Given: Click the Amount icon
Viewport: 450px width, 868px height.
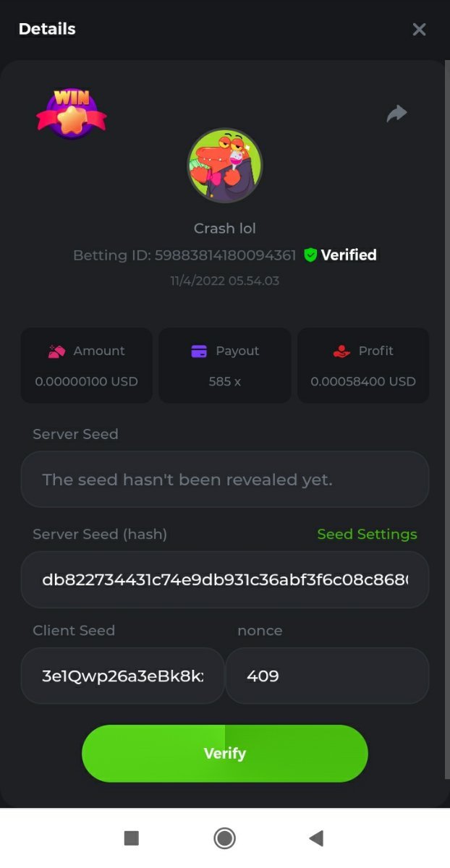Looking at the screenshot, I should coord(56,352).
